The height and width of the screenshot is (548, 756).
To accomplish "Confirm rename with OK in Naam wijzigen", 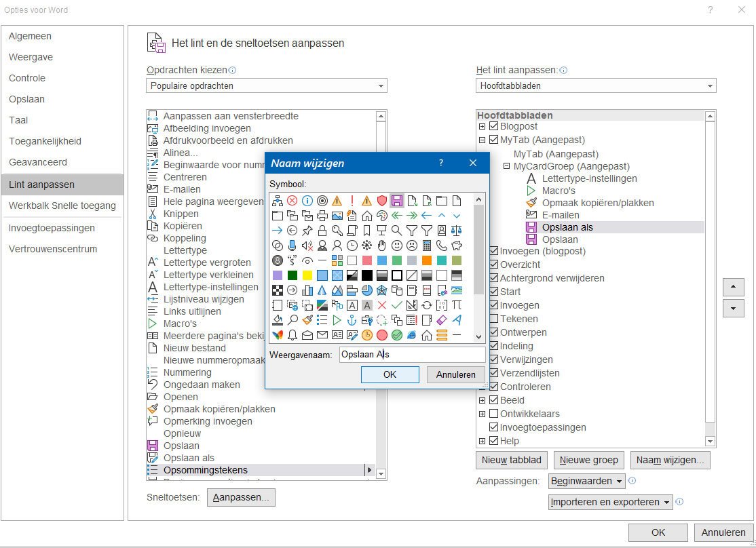I will click(x=390, y=374).
